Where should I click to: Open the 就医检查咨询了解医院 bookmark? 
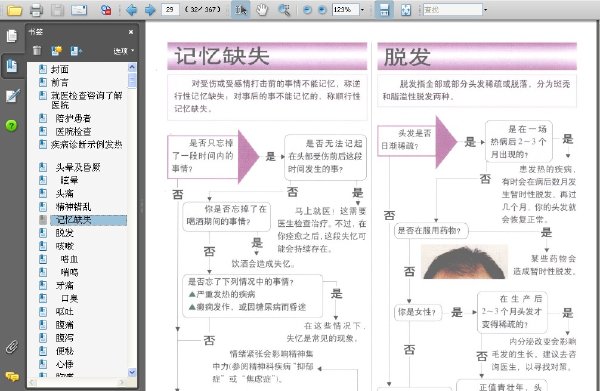click(86, 100)
